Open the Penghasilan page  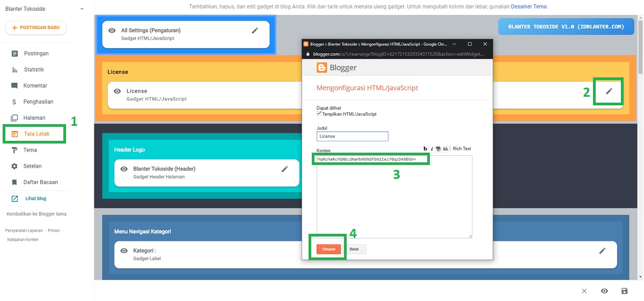(38, 102)
